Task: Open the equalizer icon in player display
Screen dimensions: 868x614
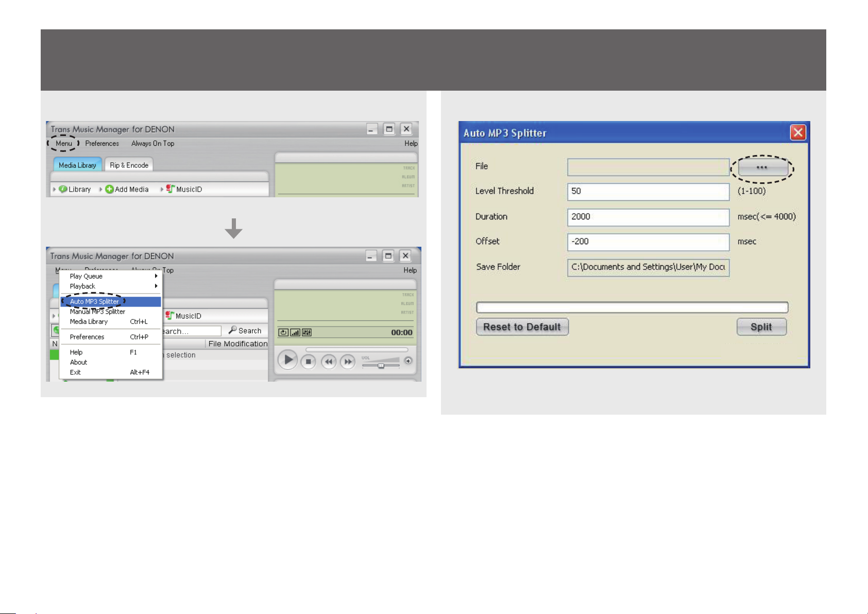Action: 307,333
